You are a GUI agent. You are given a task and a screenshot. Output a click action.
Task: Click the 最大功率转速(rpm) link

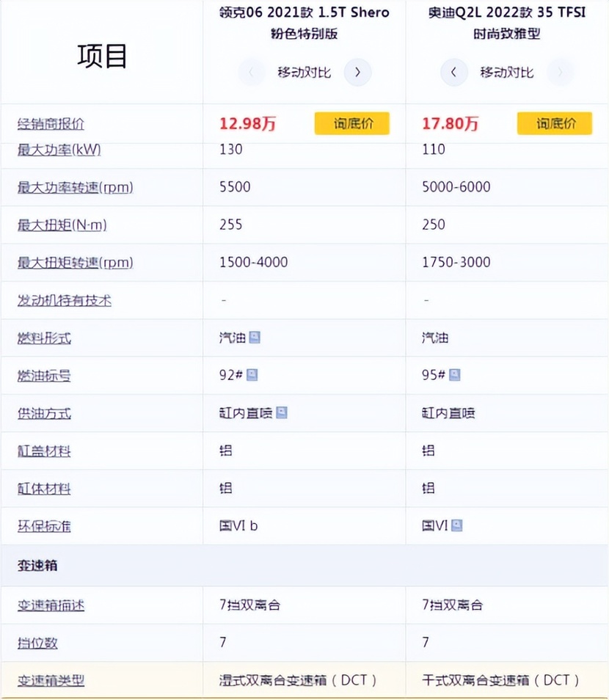[x=76, y=187]
